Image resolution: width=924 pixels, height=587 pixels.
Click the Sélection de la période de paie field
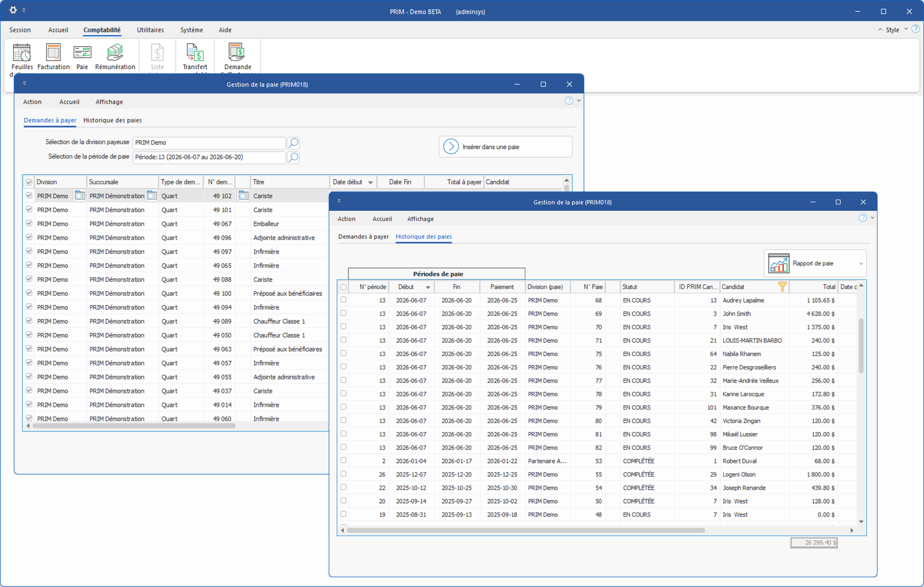pos(209,157)
